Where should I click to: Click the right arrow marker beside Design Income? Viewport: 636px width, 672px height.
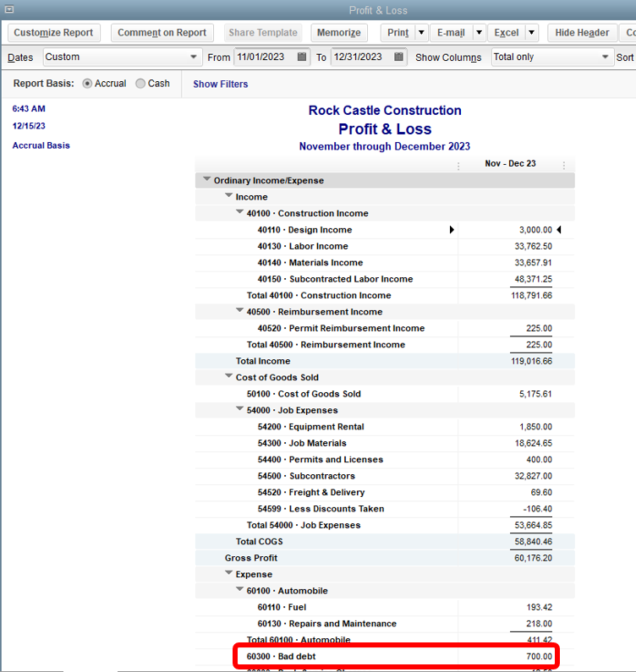tap(452, 230)
